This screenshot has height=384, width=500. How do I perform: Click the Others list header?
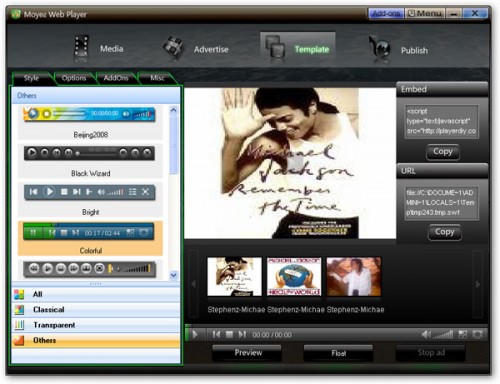click(96, 96)
